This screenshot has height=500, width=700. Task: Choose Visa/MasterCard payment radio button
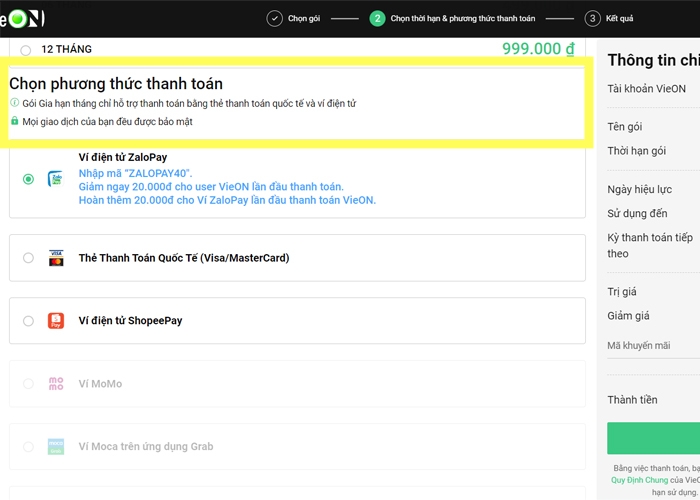coord(28,258)
